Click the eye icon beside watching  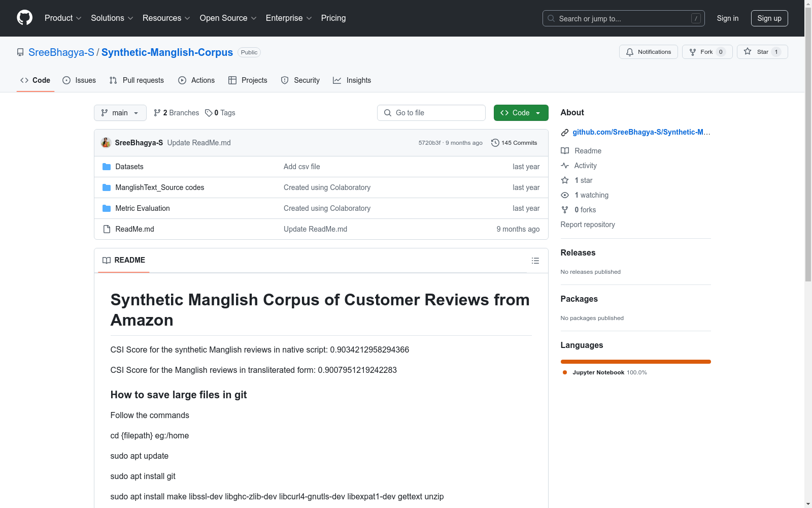click(x=565, y=195)
